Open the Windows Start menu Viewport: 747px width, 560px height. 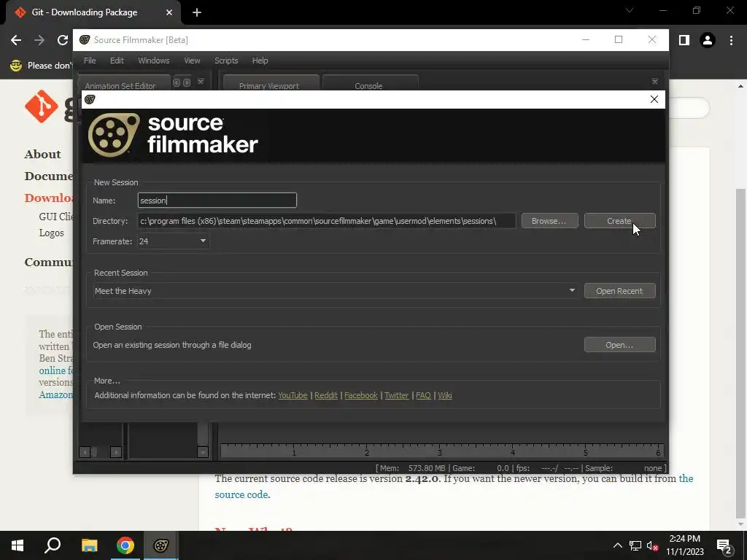point(18,545)
